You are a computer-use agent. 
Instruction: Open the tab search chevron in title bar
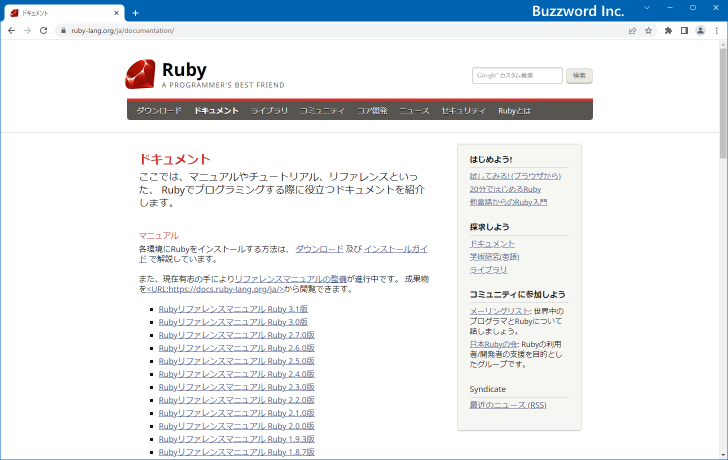(x=647, y=8)
